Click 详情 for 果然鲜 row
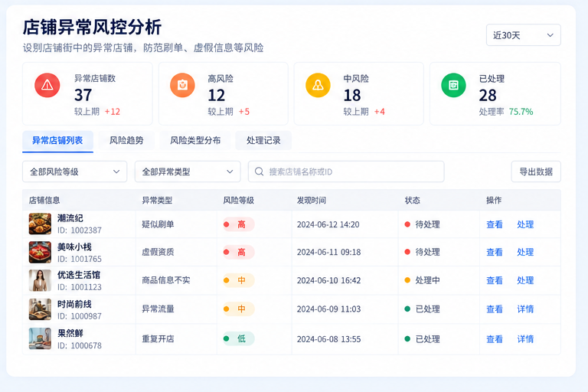This screenshot has height=392, width=588. 525,339
